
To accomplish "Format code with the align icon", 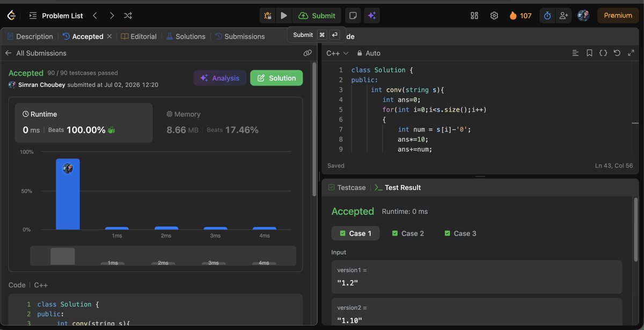I will 575,53.
